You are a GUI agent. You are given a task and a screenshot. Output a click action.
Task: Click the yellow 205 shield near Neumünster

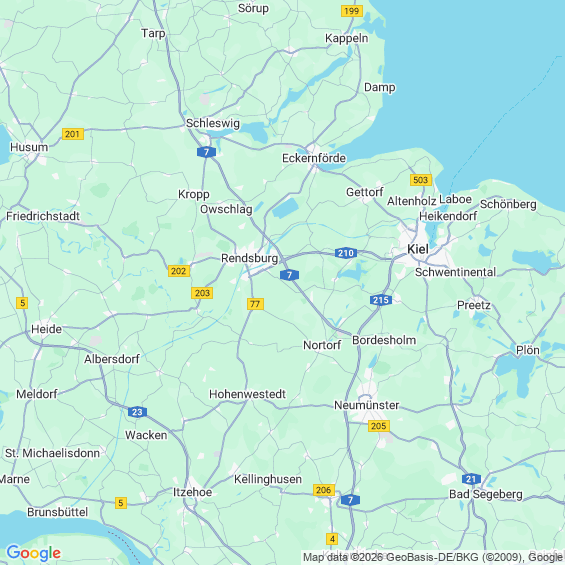(x=379, y=426)
